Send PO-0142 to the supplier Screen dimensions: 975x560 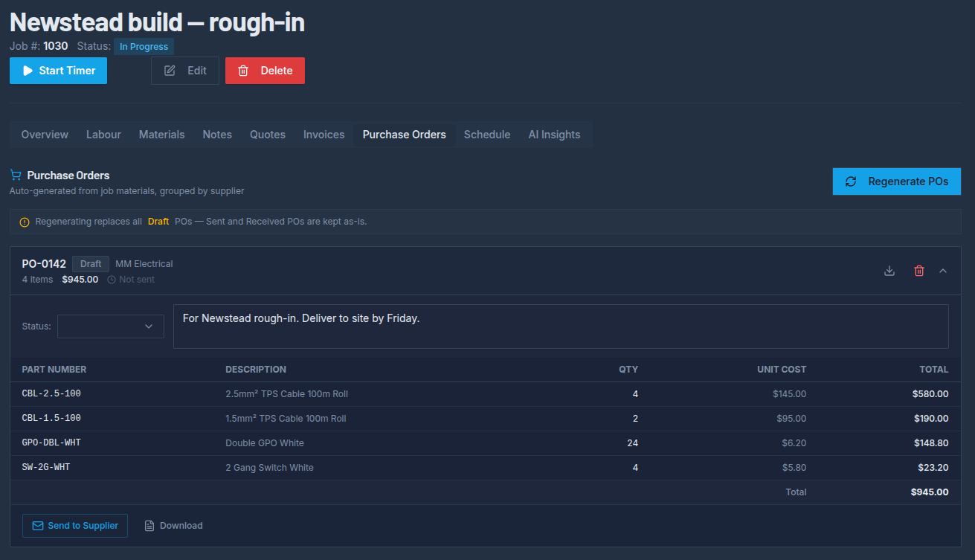75,525
